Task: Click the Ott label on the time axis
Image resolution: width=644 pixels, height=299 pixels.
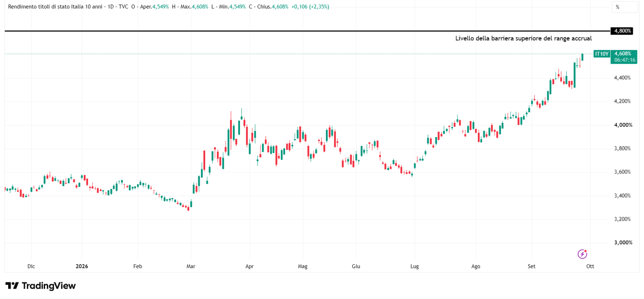Action: pos(590,266)
